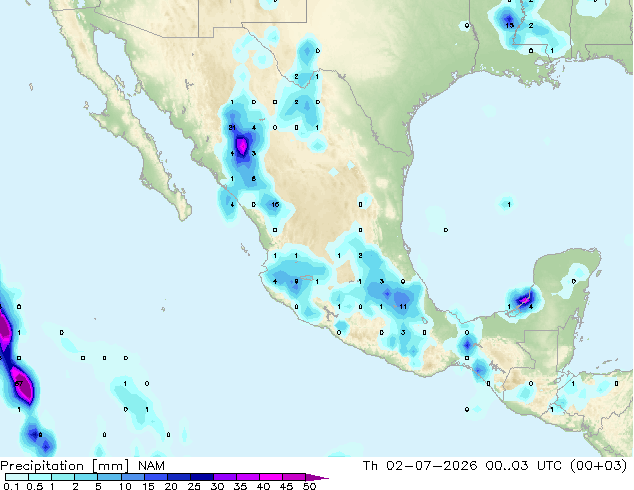Select the 2–5 mm legend color swatch
Viewport: 634px width, 490px height.
pyautogui.click(x=86, y=477)
